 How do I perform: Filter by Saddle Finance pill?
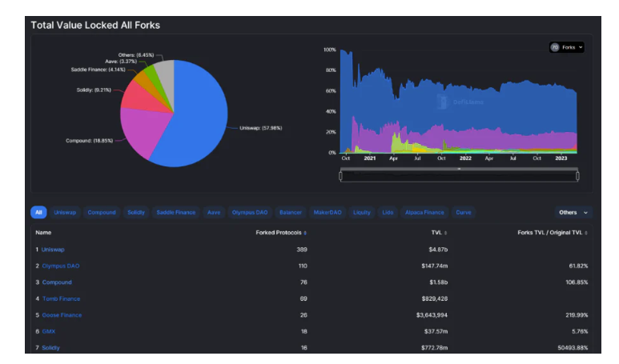pyautogui.click(x=175, y=212)
